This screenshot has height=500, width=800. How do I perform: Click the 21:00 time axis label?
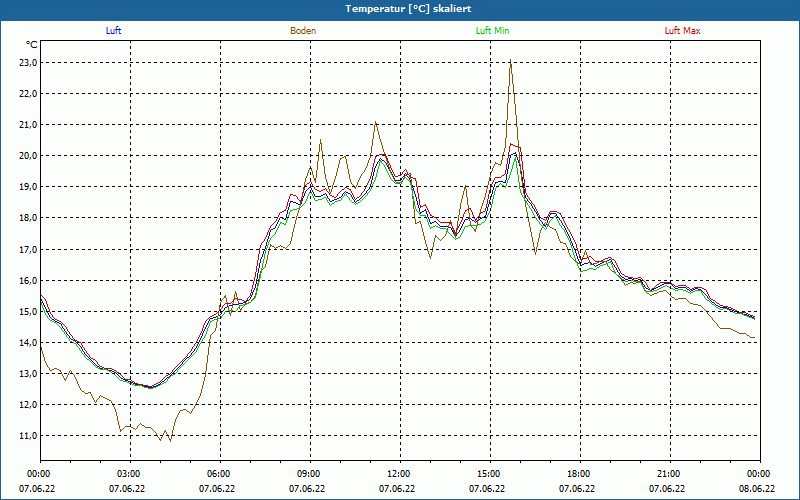(668, 474)
